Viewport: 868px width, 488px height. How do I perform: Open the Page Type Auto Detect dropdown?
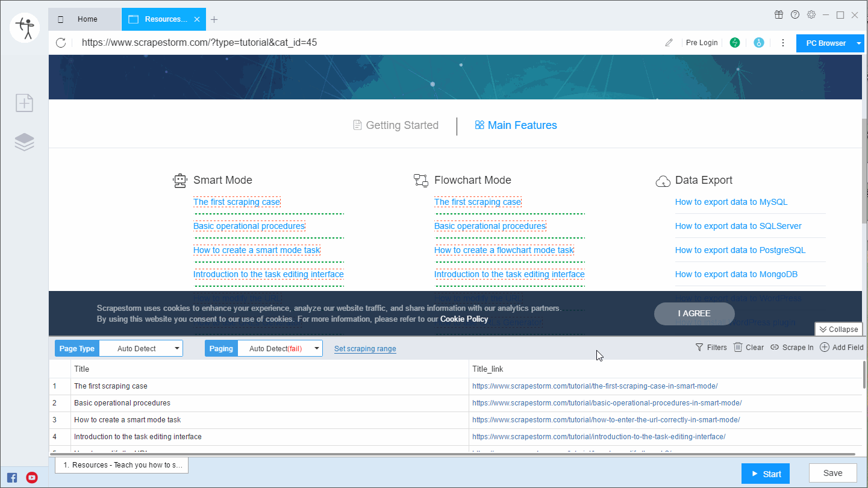(x=176, y=348)
